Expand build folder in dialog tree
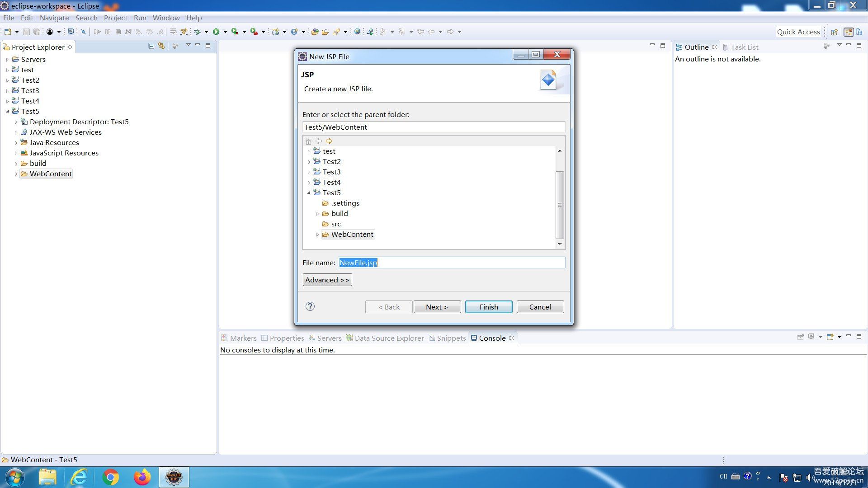868x488 pixels. coord(317,214)
